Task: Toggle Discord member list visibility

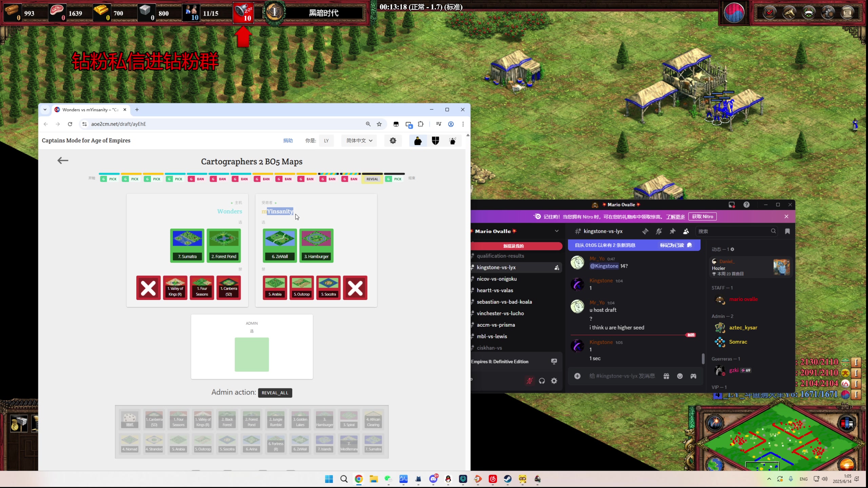Action: pos(686,231)
